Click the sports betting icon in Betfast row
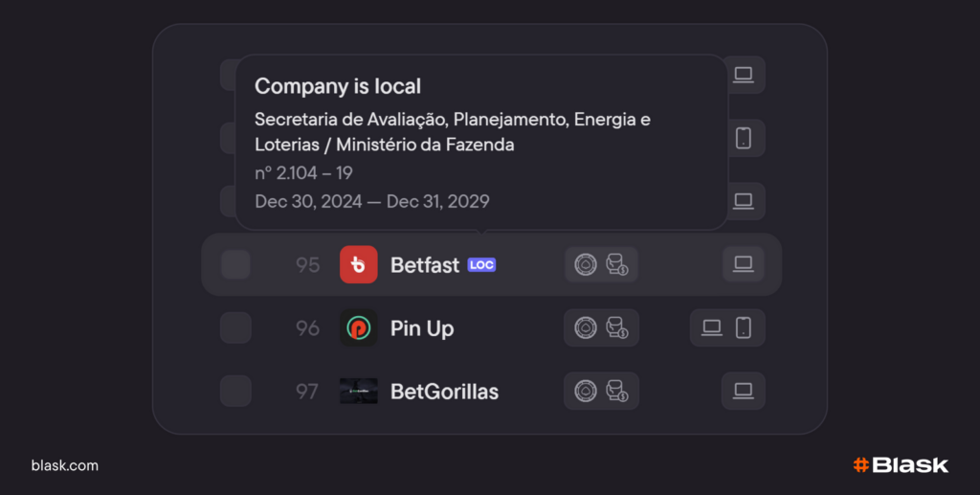Image resolution: width=980 pixels, height=495 pixels. (617, 264)
